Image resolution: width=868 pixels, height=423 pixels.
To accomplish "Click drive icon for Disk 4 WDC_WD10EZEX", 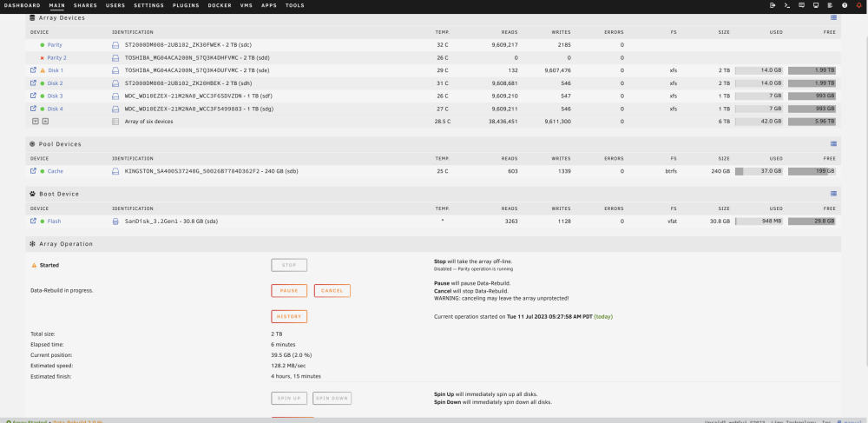I will pos(115,109).
